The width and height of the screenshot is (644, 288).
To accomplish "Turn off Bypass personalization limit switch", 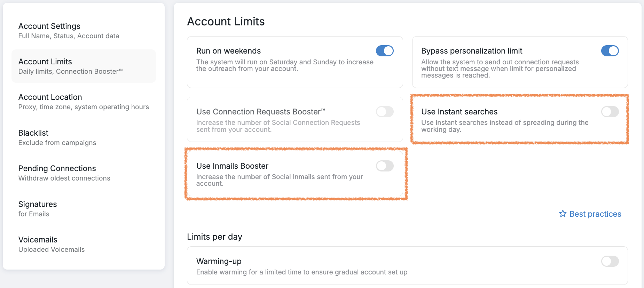I will coord(610,51).
